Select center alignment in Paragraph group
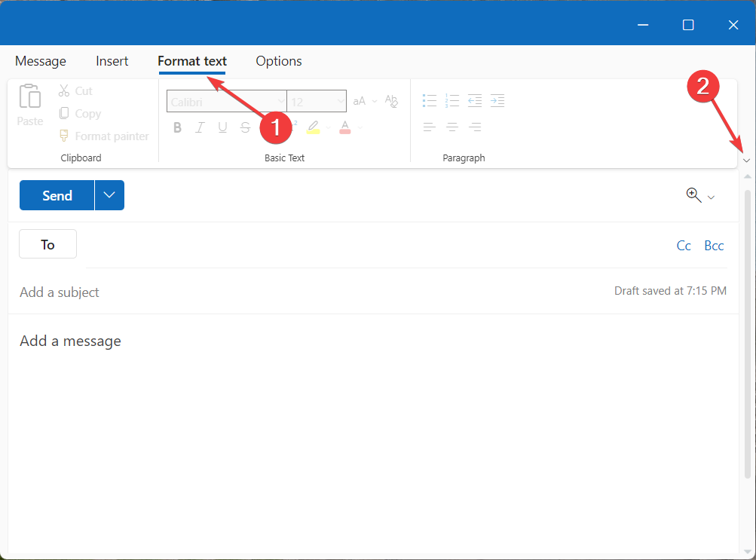756x560 pixels. pos(451,127)
